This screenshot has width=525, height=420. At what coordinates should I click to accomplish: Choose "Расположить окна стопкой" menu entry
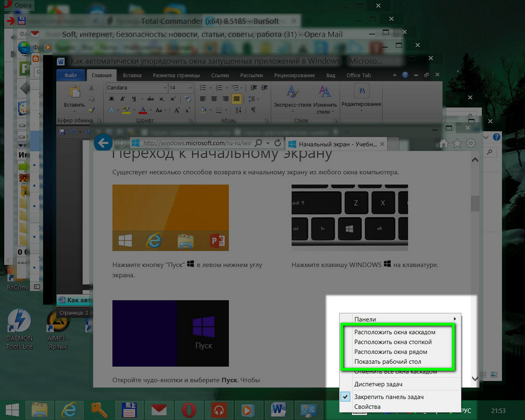point(393,342)
